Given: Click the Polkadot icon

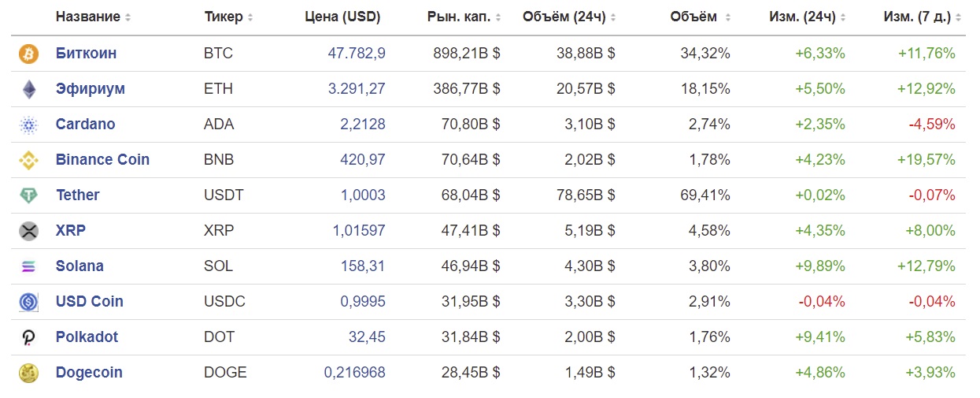Looking at the screenshot, I should pos(28,337).
